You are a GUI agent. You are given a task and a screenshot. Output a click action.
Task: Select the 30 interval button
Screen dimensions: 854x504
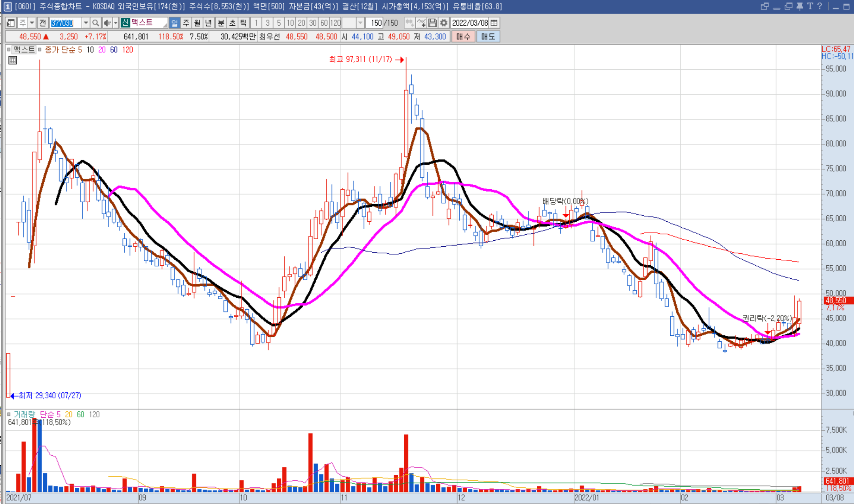click(313, 23)
